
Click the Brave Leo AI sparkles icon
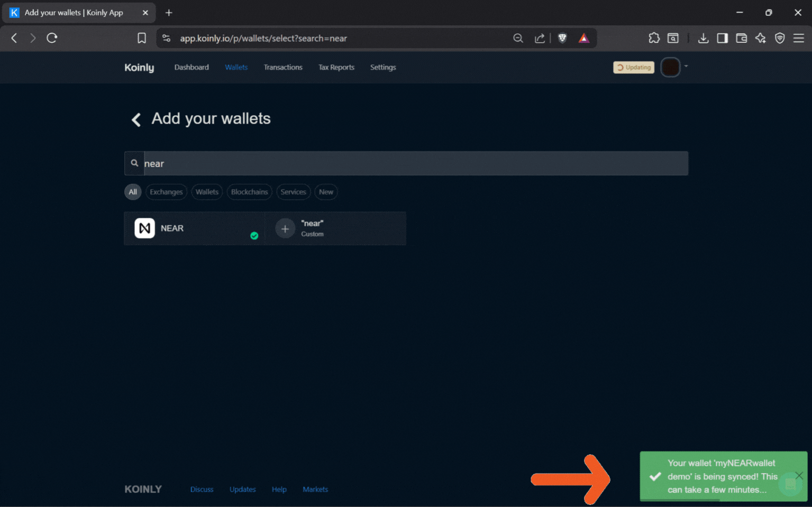(760, 38)
